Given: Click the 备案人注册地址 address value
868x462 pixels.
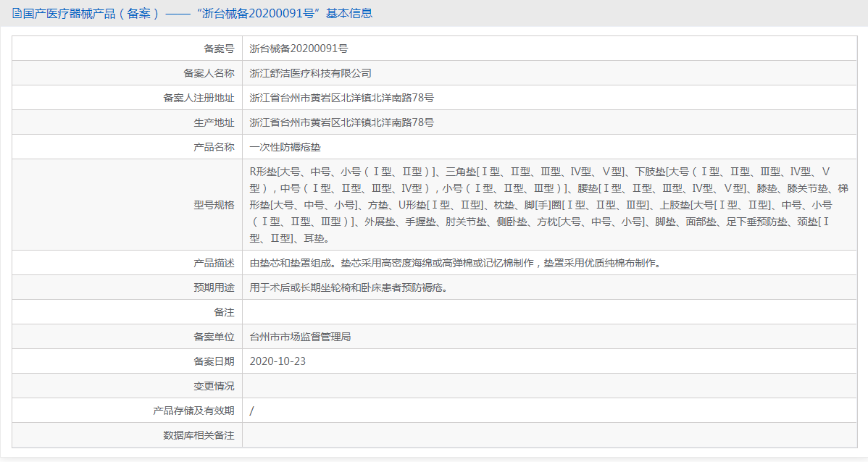Looking at the screenshot, I should (x=341, y=98).
